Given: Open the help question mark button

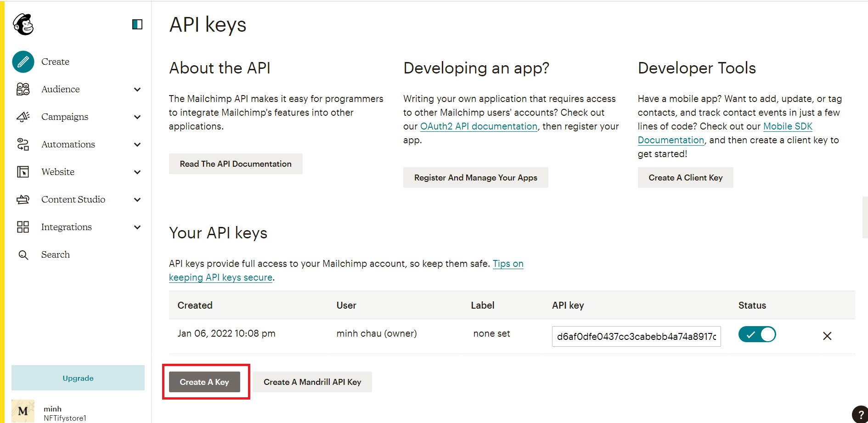Looking at the screenshot, I should (x=860, y=414).
